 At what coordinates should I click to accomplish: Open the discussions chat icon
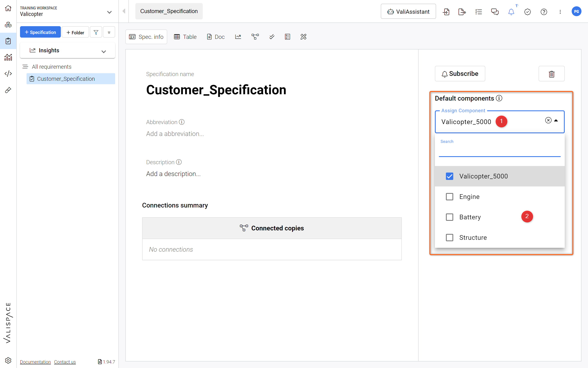click(495, 12)
